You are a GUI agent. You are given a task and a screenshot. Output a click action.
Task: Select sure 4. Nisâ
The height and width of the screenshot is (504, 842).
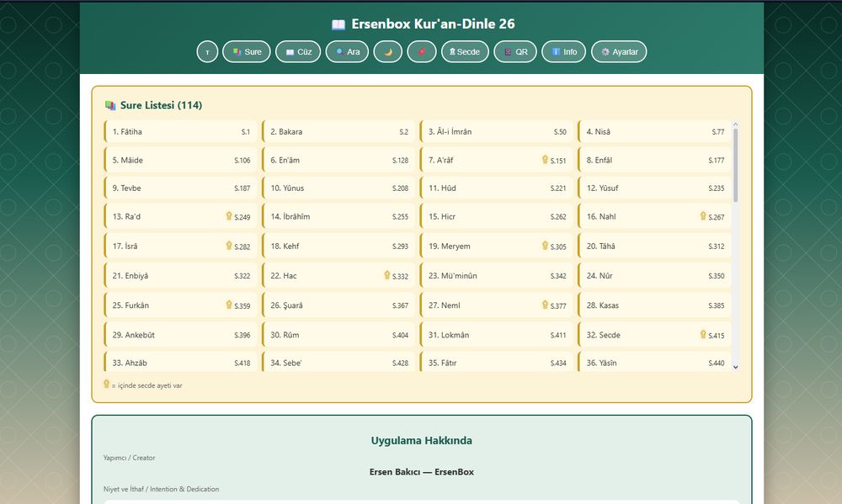(654, 131)
